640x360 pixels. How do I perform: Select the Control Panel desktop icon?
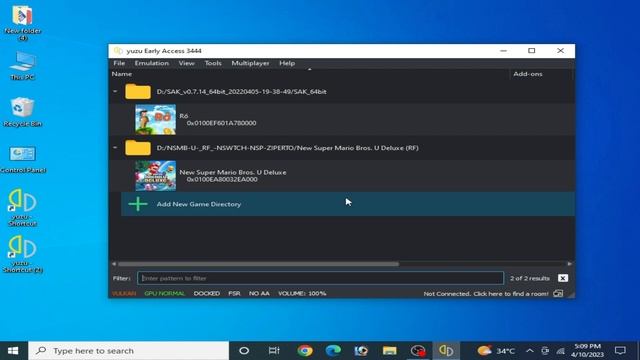(x=23, y=159)
